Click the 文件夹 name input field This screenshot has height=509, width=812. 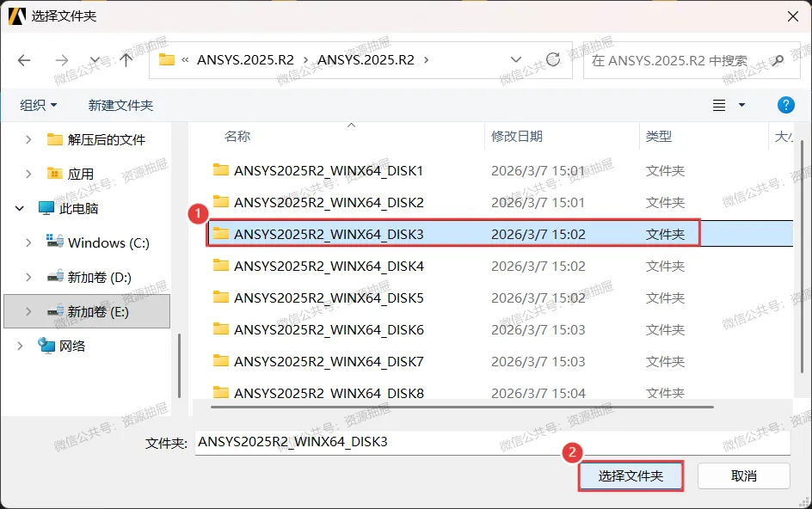point(493,442)
